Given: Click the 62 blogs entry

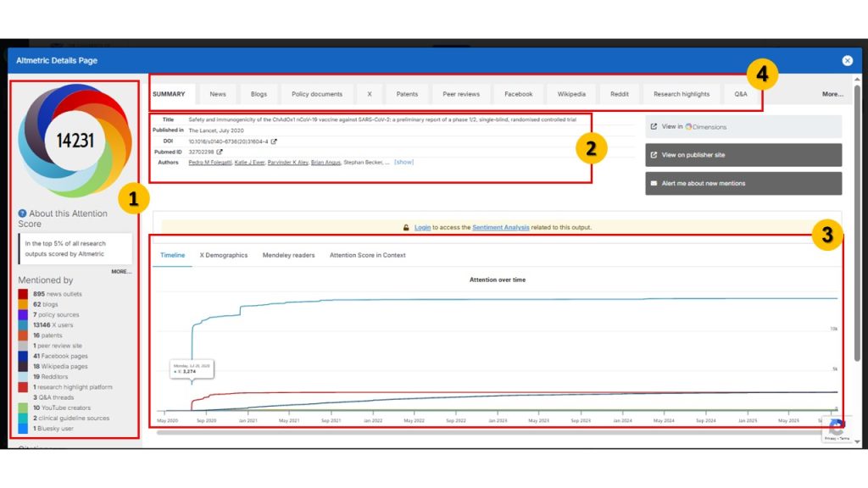Looking at the screenshot, I should pyautogui.click(x=46, y=304).
